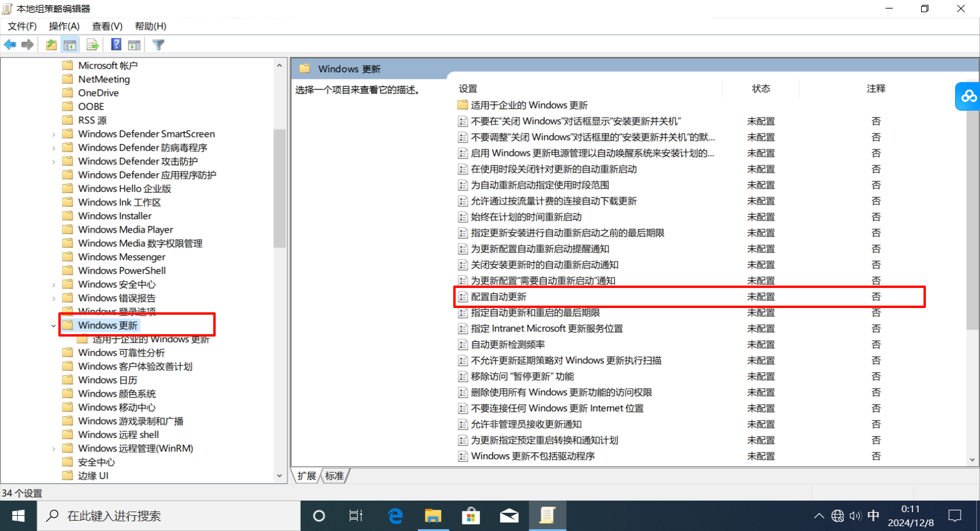Open the Windows Start button
Screen dimensions: 980x531
point(18,516)
